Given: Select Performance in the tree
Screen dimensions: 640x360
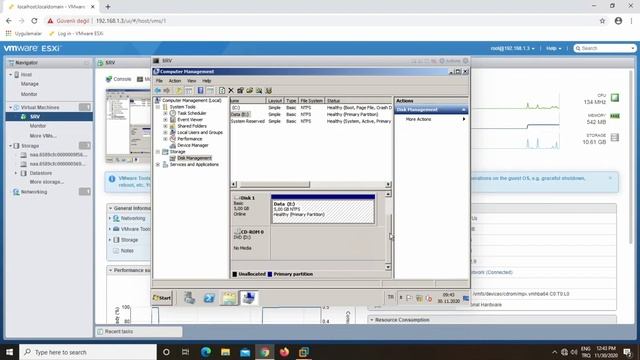Looking at the screenshot, I should [x=189, y=139].
